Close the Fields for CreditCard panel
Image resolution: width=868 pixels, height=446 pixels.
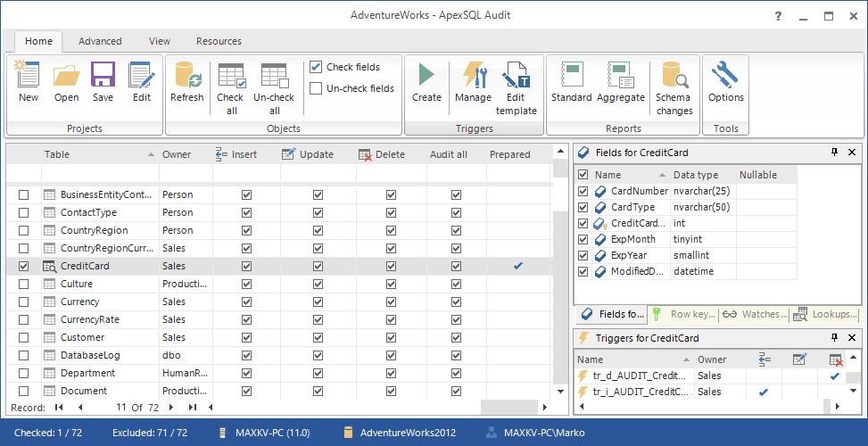pyautogui.click(x=852, y=153)
